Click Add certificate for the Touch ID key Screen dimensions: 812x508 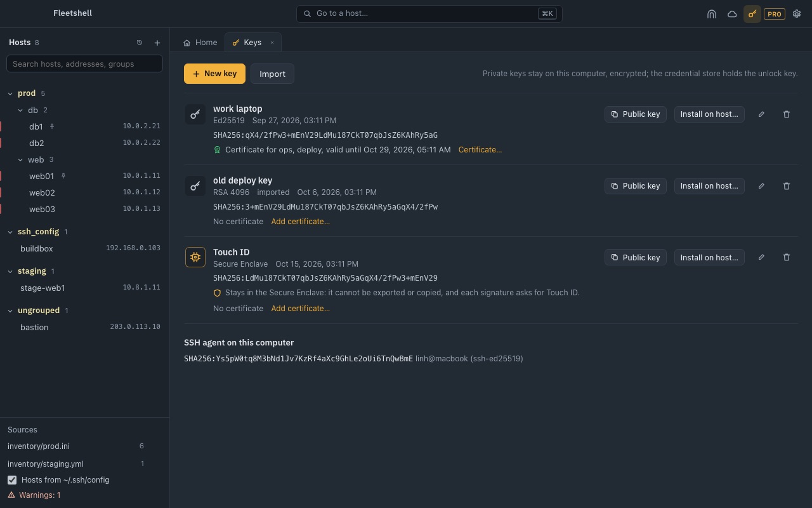[x=301, y=309]
